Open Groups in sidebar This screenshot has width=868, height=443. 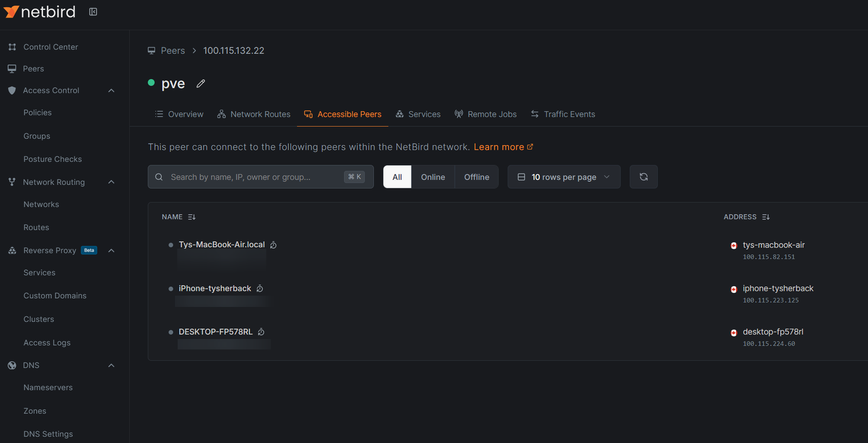(37, 136)
